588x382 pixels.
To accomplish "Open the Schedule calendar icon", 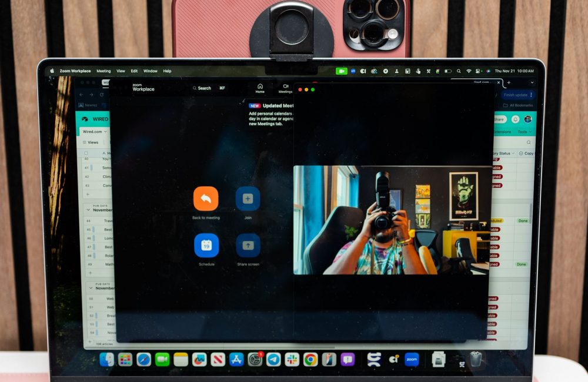I will 206,245.
